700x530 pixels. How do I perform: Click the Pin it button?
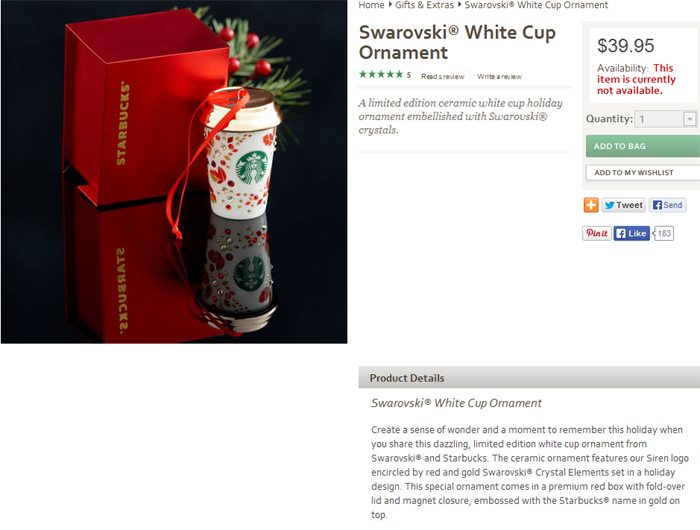tap(597, 233)
